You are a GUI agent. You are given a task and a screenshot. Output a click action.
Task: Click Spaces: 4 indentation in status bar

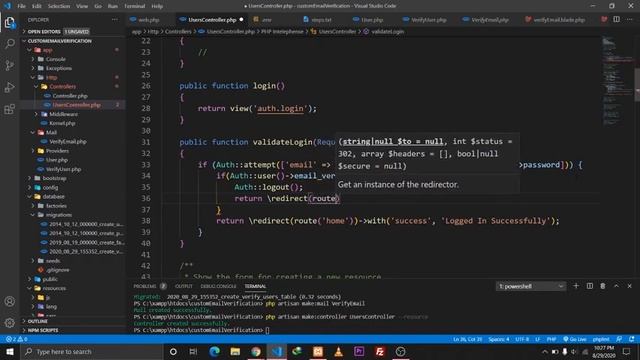point(498,339)
